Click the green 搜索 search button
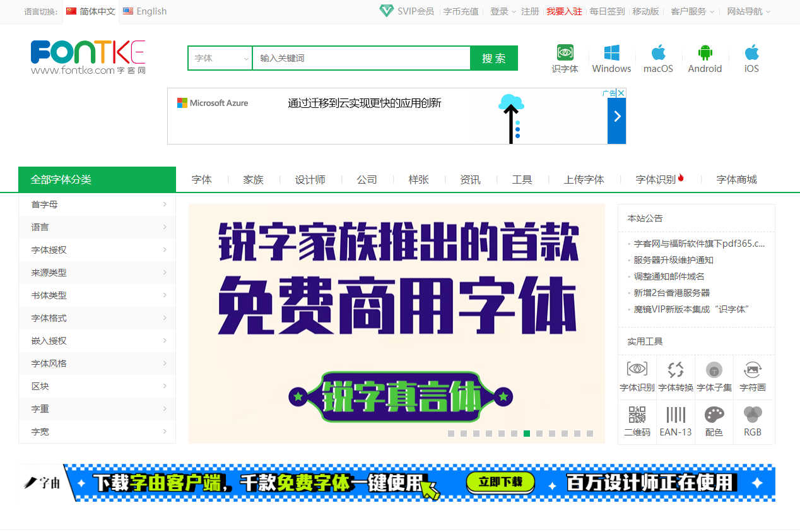 [493, 57]
